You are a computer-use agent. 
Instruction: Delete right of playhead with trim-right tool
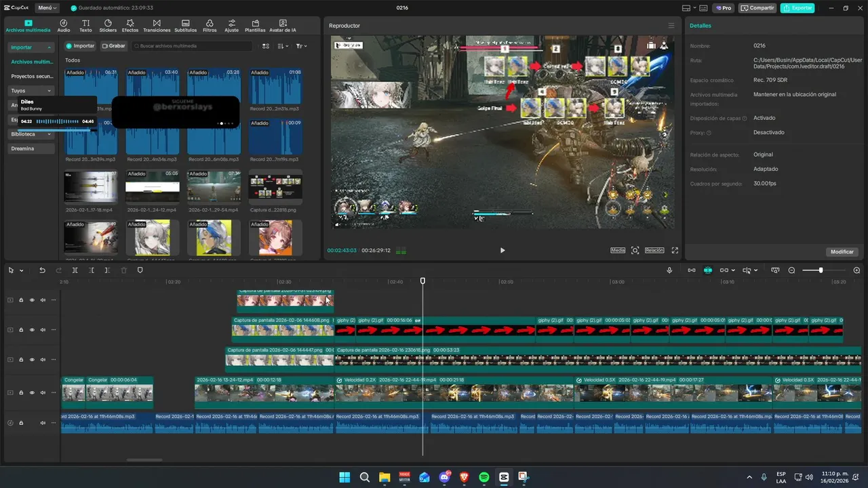[107, 270]
